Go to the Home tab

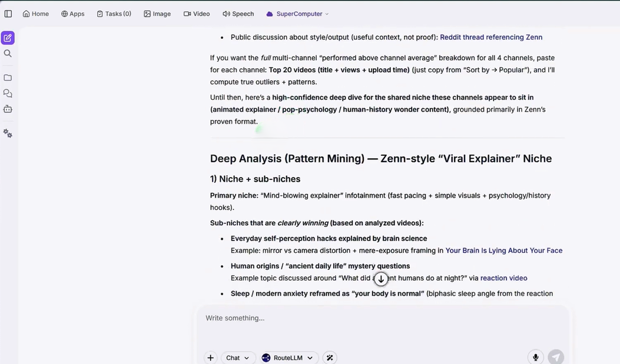35,14
